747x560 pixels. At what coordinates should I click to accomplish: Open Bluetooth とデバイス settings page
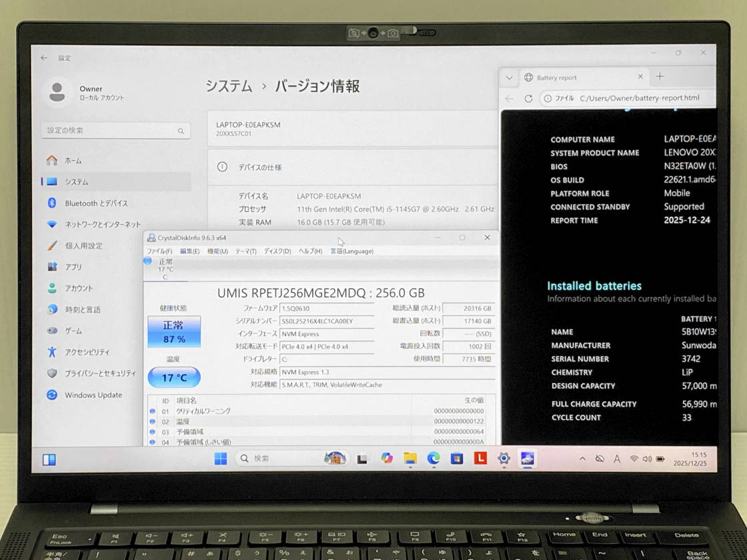point(95,203)
